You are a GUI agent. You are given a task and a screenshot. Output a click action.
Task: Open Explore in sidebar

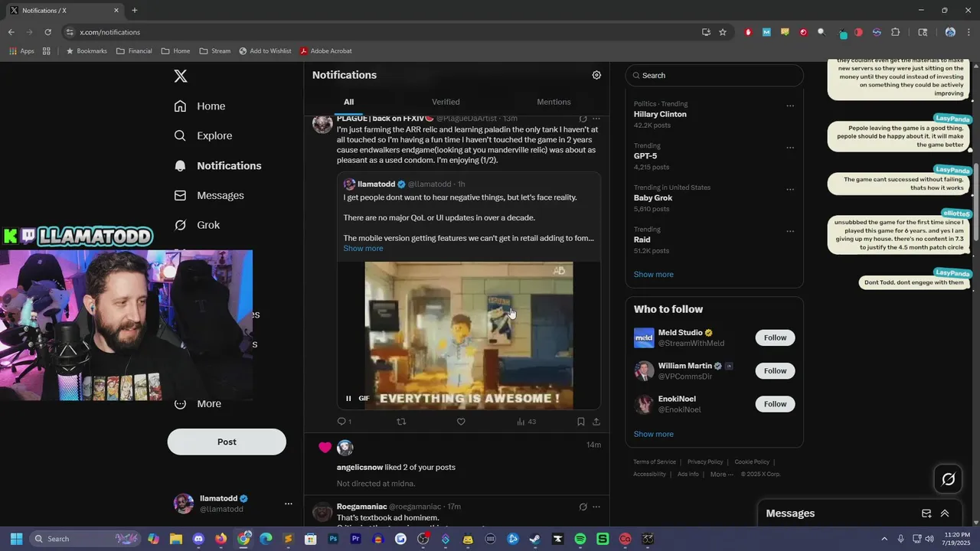pos(203,135)
